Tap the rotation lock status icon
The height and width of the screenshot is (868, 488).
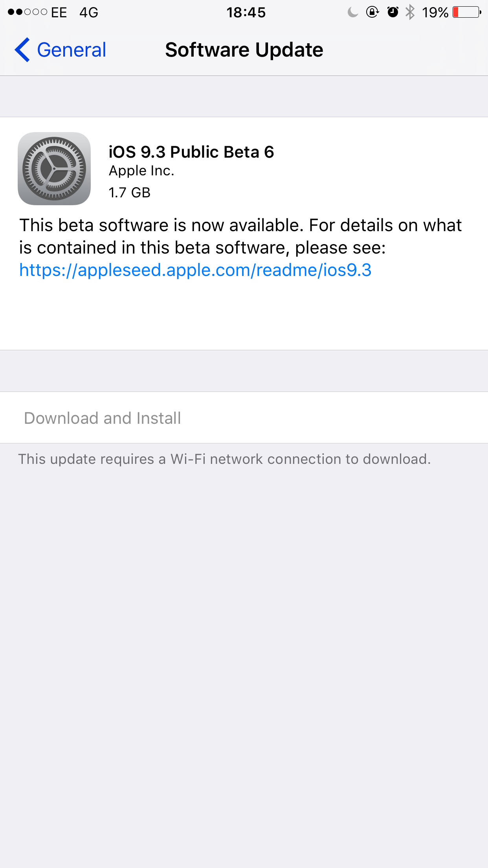[x=372, y=12]
